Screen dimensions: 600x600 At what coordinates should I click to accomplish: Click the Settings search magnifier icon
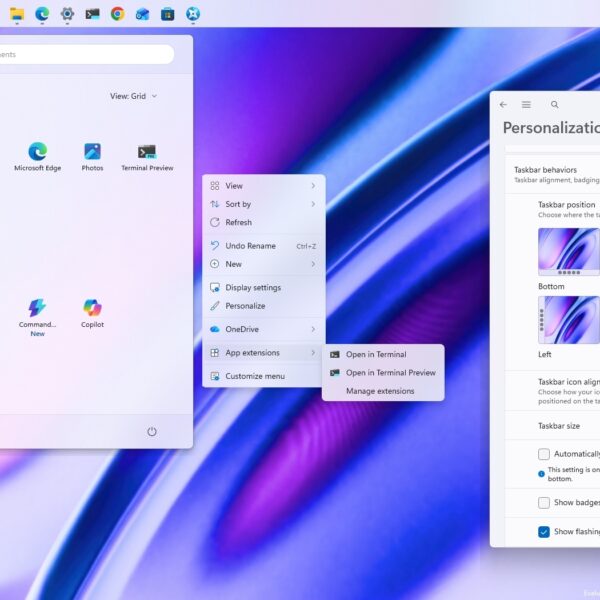point(554,104)
